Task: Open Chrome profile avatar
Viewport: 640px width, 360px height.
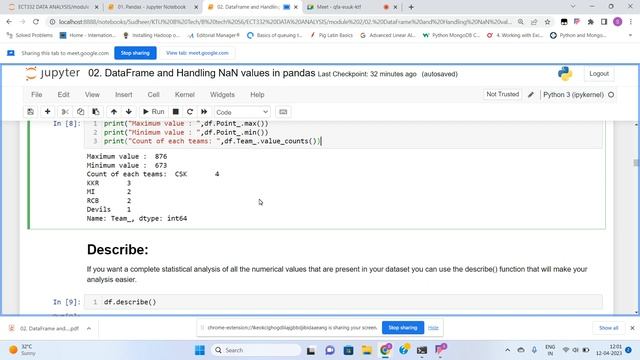Action: pyautogui.click(x=618, y=22)
